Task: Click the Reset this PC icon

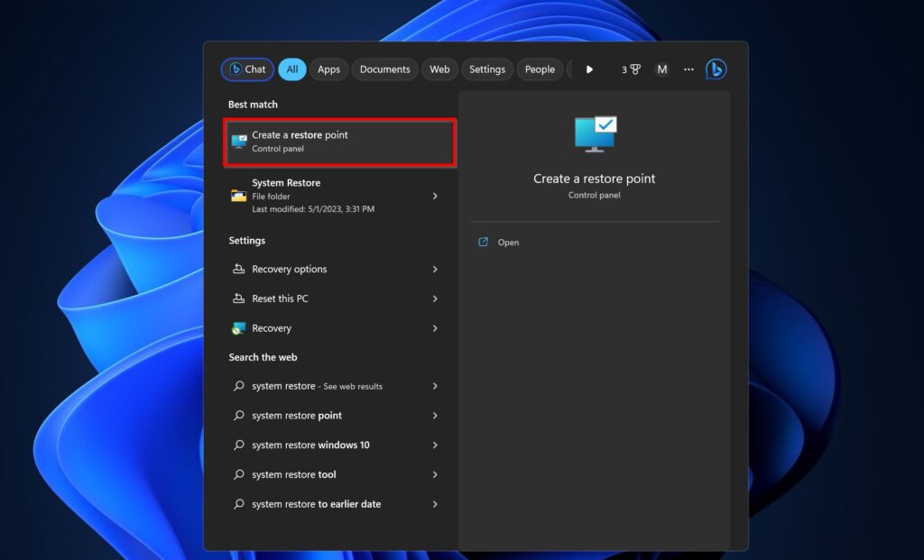Action: 238,298
